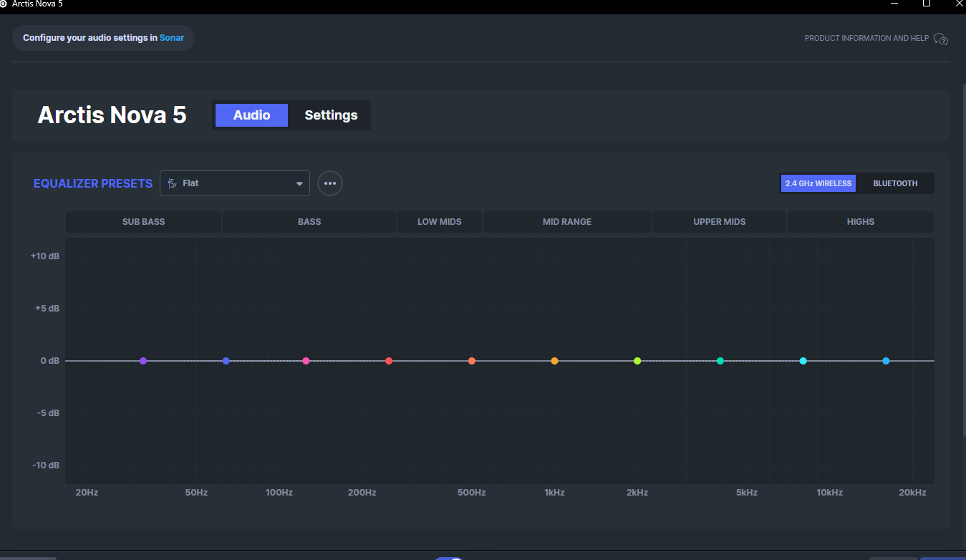The width and height of the screenshot is (966, 560).
Task: Click the SUB BASS band header
Action: point(143,222)
